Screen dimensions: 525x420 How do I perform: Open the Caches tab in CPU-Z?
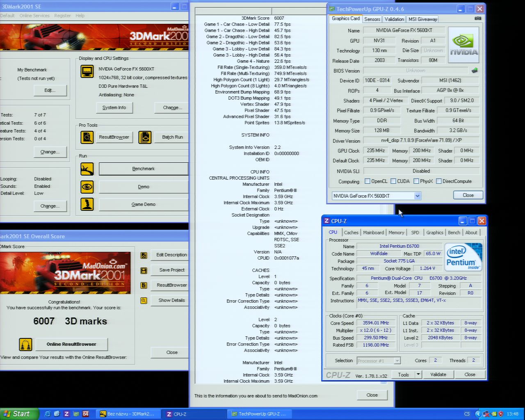tap(351, 233)
